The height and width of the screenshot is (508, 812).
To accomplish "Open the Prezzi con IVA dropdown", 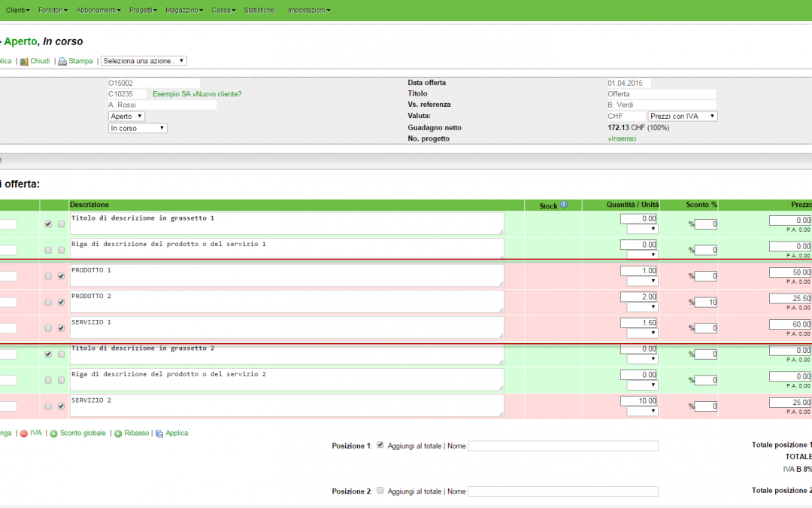I will tap(683, 117).
